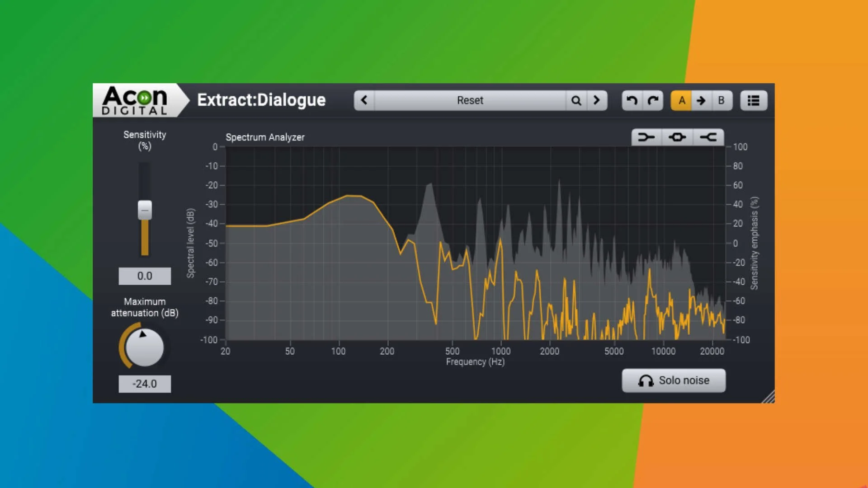Click the Maximum attenuation value field showing -24.0

[145, 384]
